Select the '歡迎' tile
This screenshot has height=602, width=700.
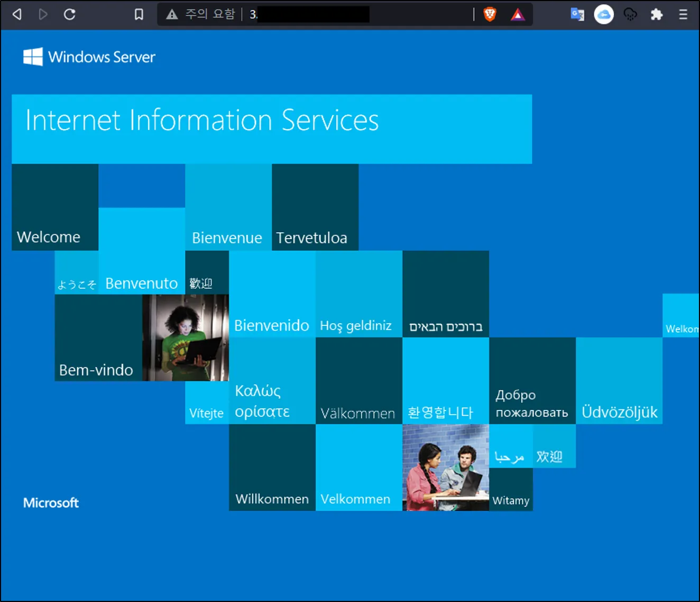(x=207, y=272)
